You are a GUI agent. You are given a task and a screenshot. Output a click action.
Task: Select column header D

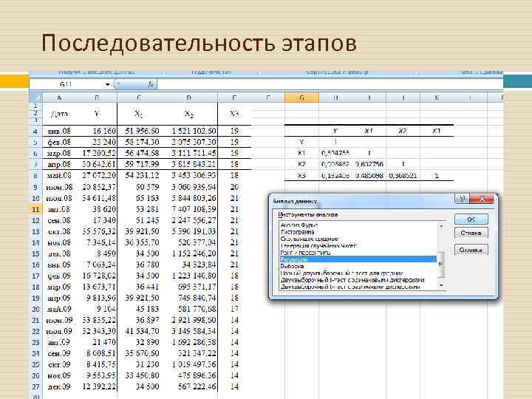click(x=188, y=98)
